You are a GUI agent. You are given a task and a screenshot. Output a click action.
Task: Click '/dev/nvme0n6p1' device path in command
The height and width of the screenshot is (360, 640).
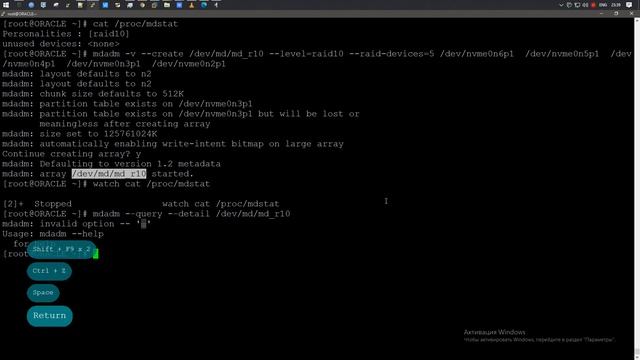[x=477, y=54]
